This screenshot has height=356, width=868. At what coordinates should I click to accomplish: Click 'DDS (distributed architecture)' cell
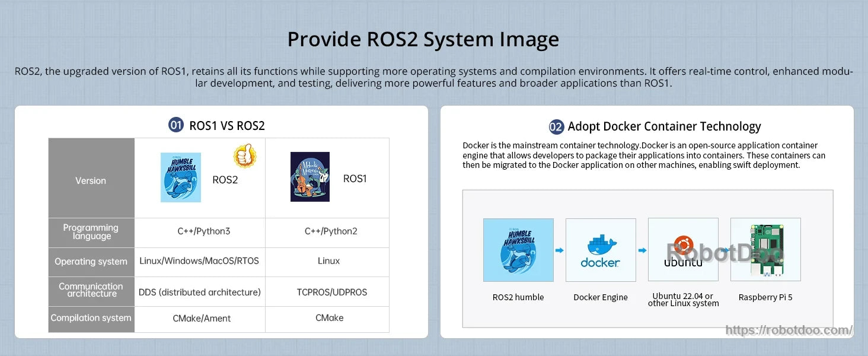[x=200, y=292]
